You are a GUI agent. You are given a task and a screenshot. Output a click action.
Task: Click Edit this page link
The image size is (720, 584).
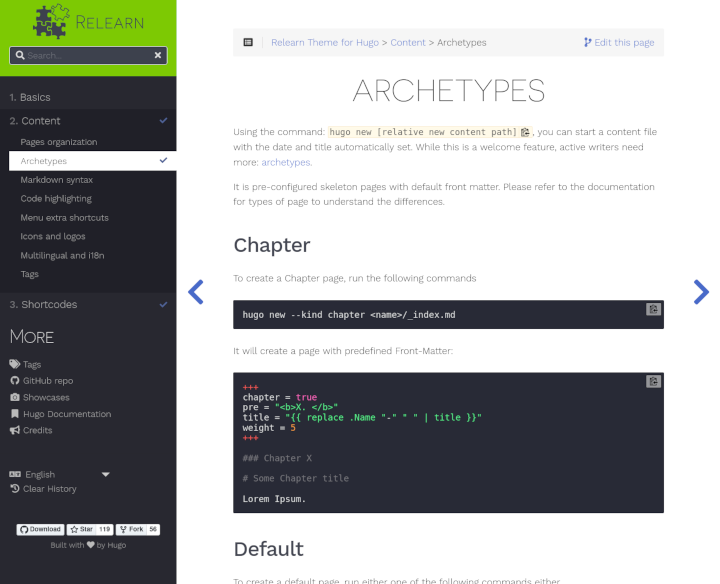[x=619, y=42]
